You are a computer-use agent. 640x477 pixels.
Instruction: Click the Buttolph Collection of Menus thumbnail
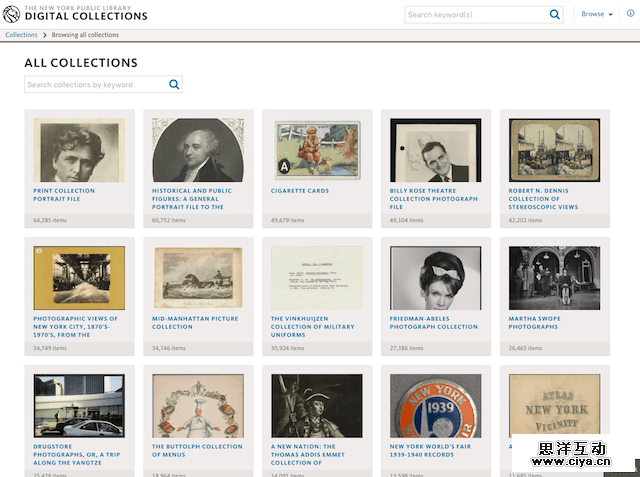(198, 405)
